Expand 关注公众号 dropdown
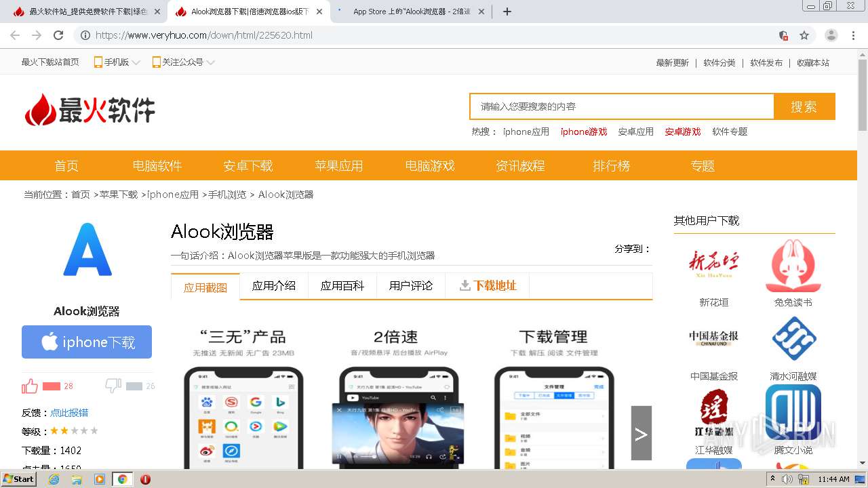 [x=183, y=62]
